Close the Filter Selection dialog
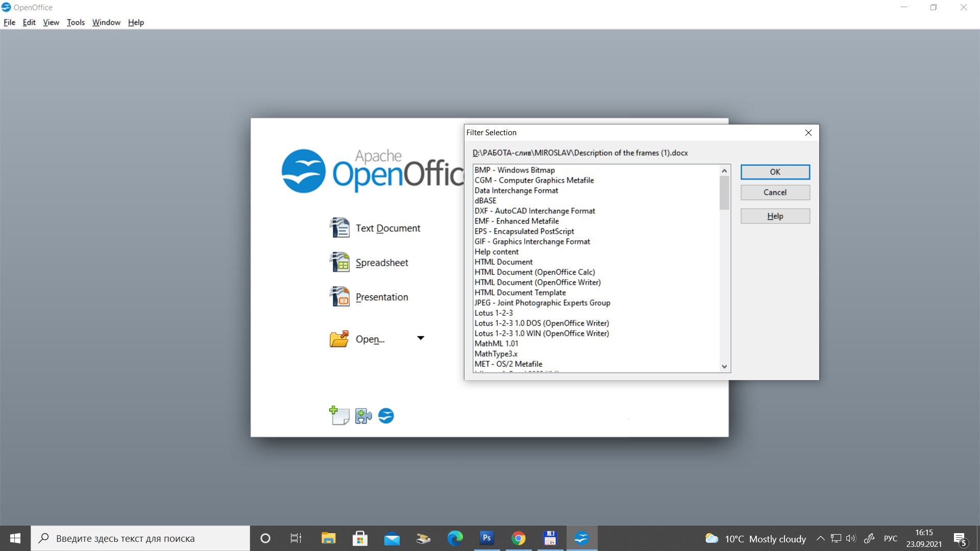This screenshot has width=980, height=551. [808, 133]
